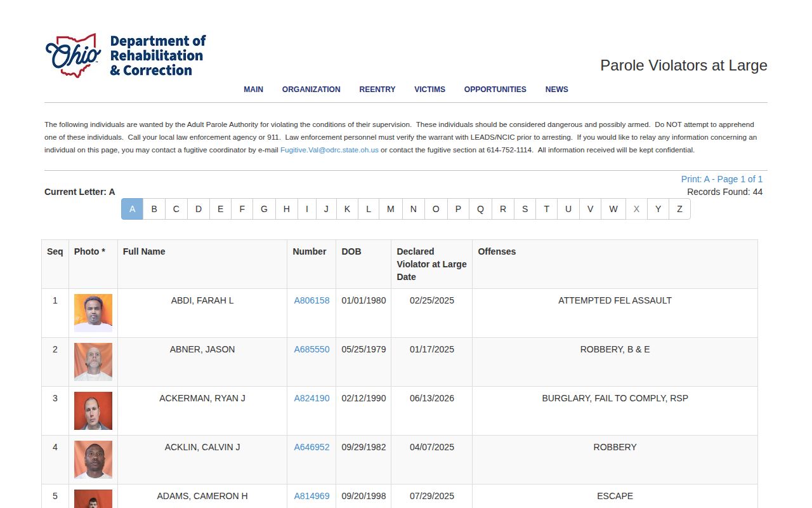Select the OPPORTUNITIES nav item

coord(495,90)
